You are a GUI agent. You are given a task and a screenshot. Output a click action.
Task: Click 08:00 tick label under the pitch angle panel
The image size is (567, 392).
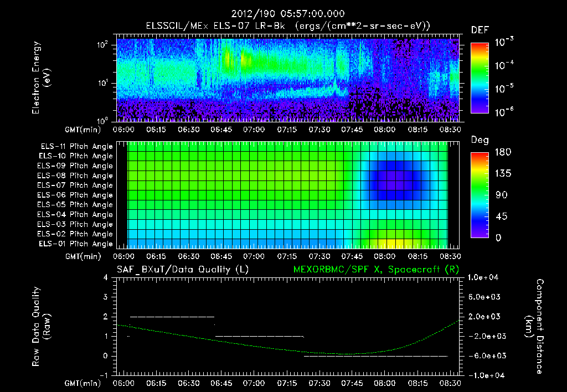tap(384, 256)
